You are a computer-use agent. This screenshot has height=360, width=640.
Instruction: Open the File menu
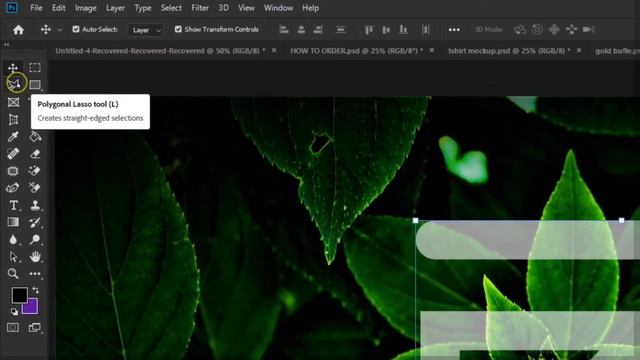[36, 8]
